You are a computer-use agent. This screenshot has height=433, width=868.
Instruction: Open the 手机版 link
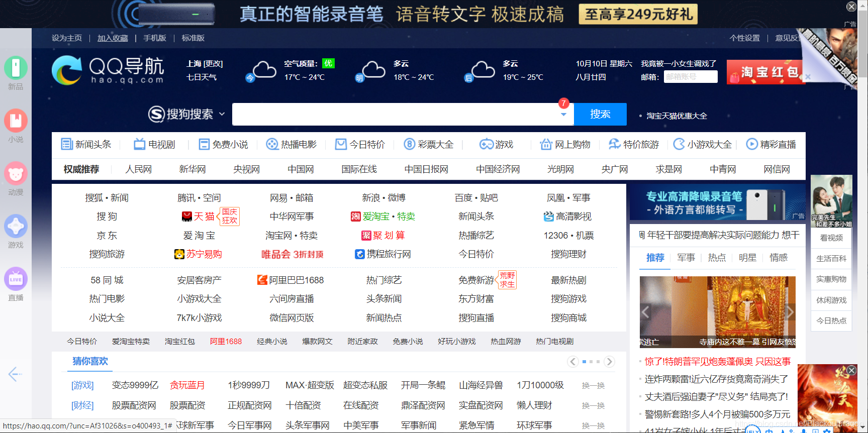point(155,38)
